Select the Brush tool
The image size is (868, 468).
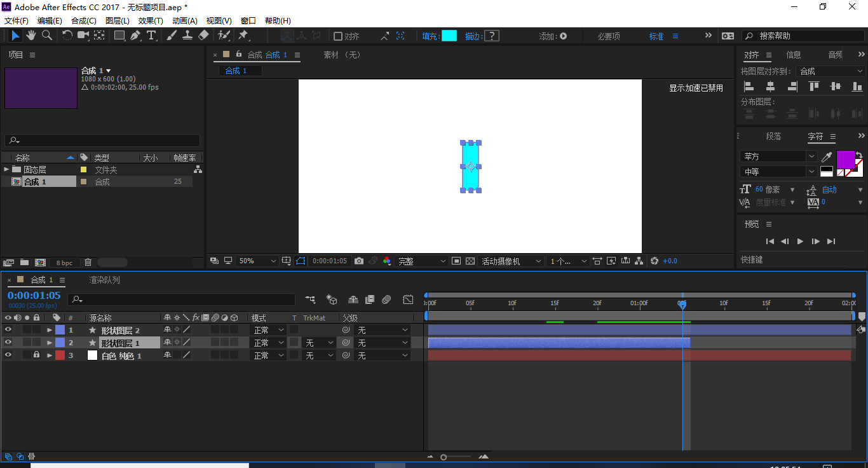point(172,36)
